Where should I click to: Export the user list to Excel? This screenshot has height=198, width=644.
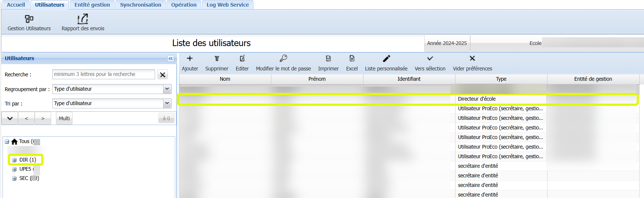[352, 59]
